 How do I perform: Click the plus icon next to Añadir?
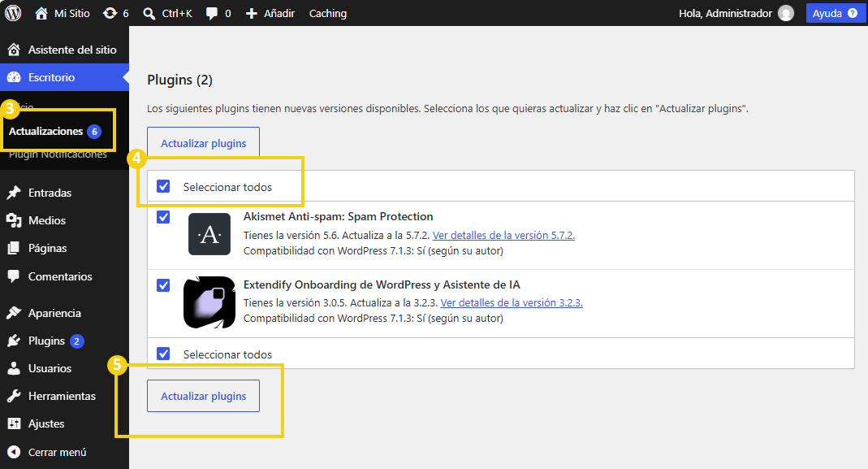(x=252, y=13)
